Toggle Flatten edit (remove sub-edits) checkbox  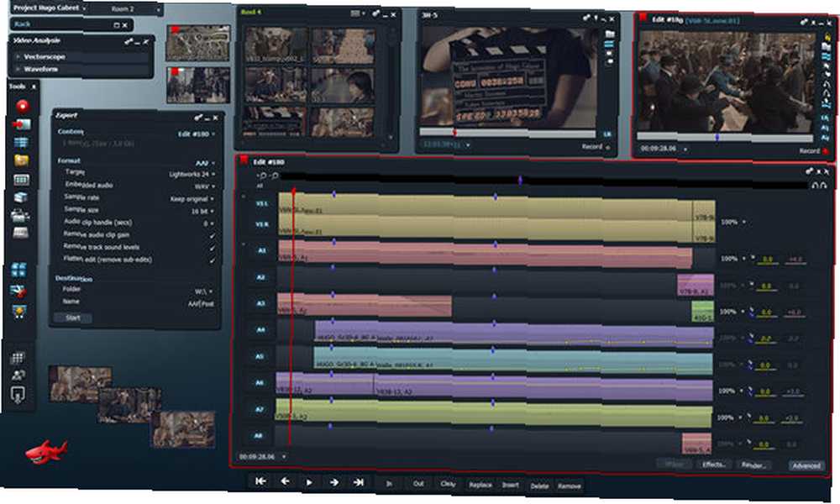click(x=213, y=260)
